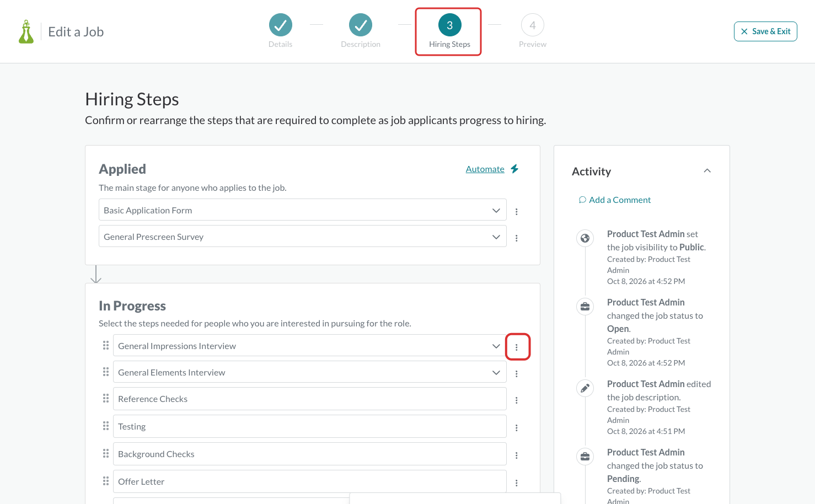Click the Testing step field

coord(309,426)
